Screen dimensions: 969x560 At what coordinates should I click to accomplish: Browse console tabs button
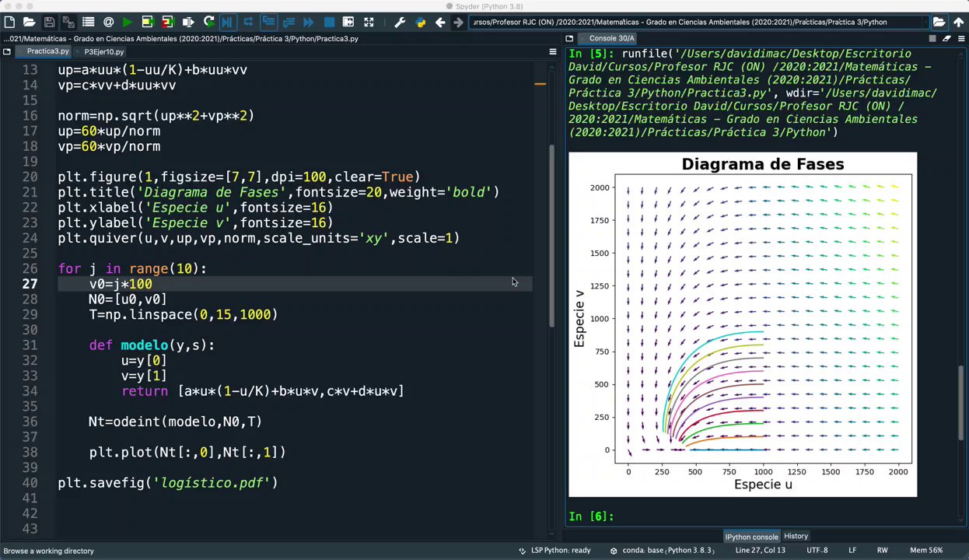click(x=569, y=38)
